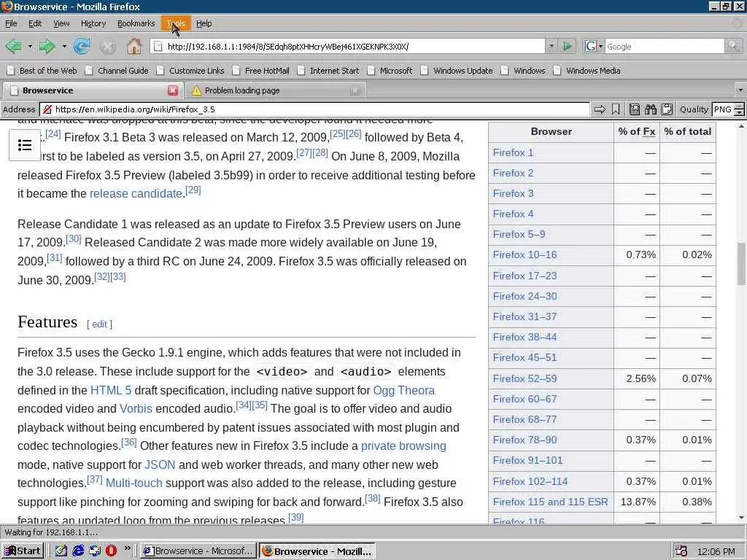The height and width of the screenshot is (560, 747).
Task: Follow the Multi-touch link
Action: pos(134,483)
